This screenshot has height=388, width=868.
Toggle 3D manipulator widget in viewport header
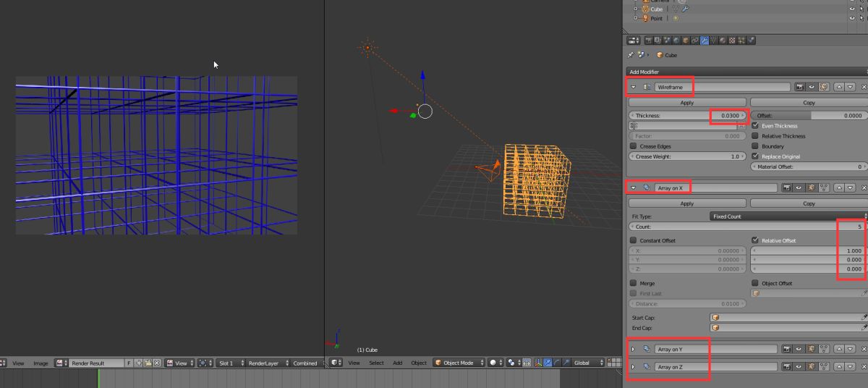538,363
